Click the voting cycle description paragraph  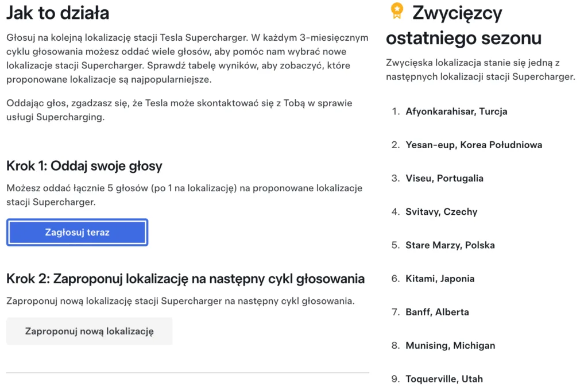[x=187, y=59]
